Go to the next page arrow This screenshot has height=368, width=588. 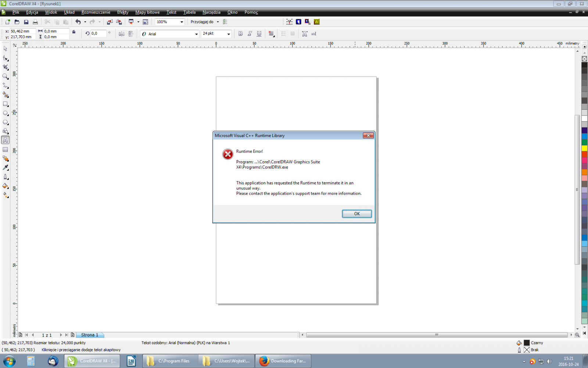coord(61,335)
